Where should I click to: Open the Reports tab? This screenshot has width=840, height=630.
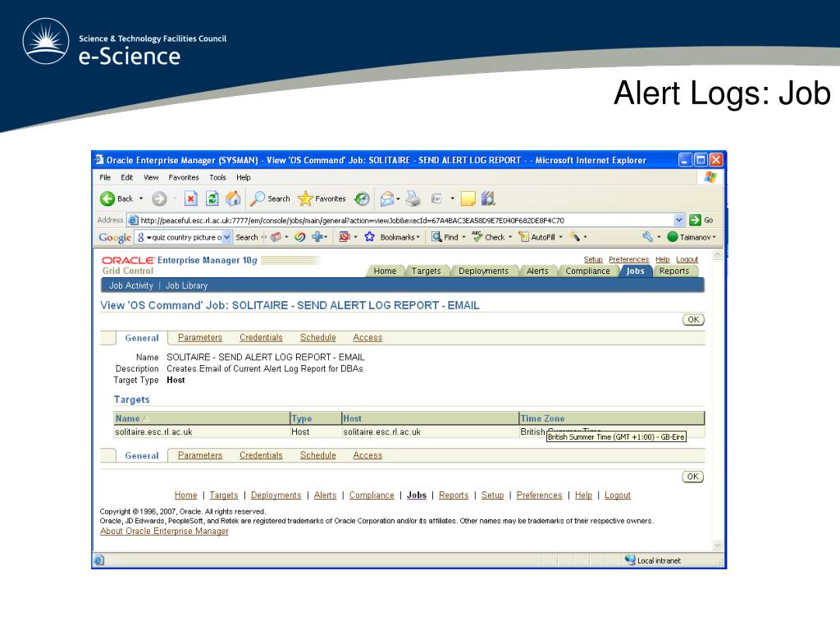(x=674, y=271)
